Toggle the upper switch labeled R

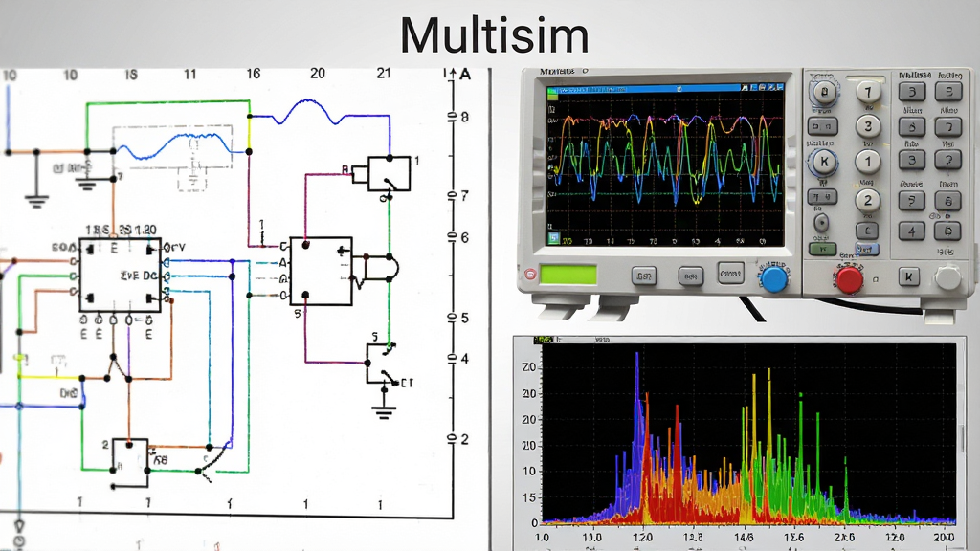tap(389, 174)
